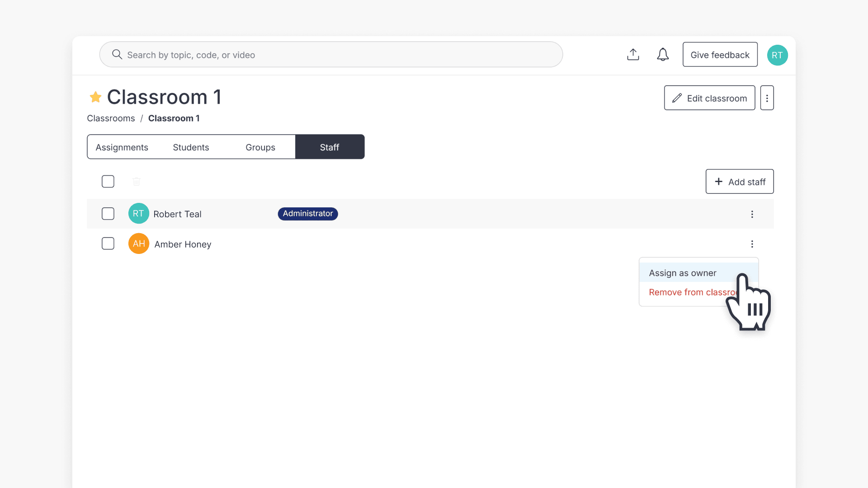Click the edit pencil icon on Edit classroom
Screen dimensions: 868x488
[677, 98]
